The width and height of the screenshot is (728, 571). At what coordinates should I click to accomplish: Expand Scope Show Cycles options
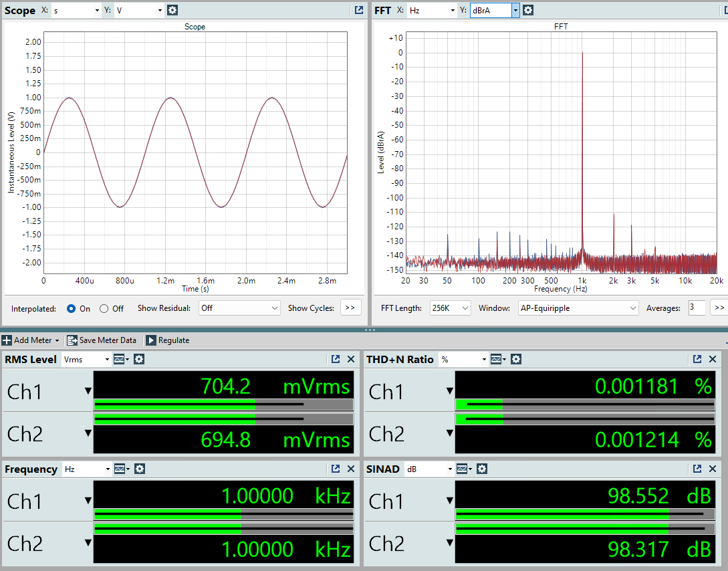point(350,308)
